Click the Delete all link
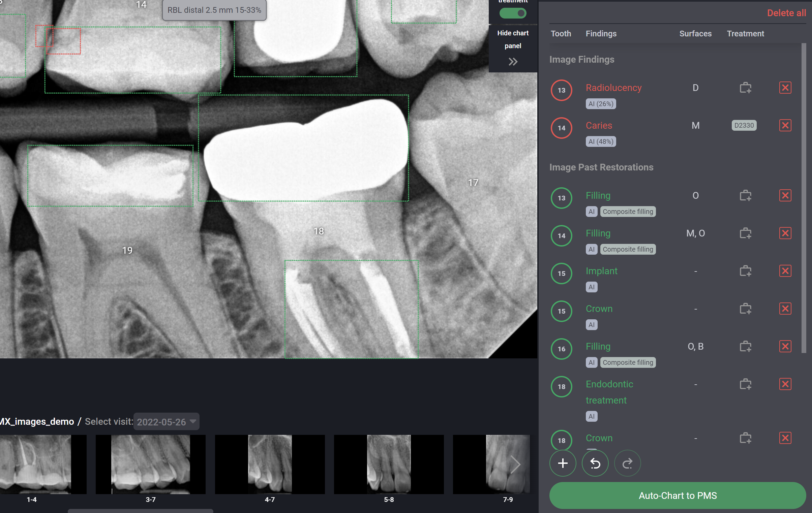812x513 pixels. pos(786,13)
